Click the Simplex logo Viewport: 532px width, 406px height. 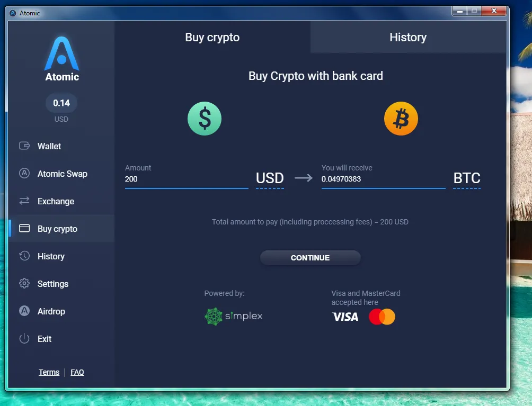234,316
